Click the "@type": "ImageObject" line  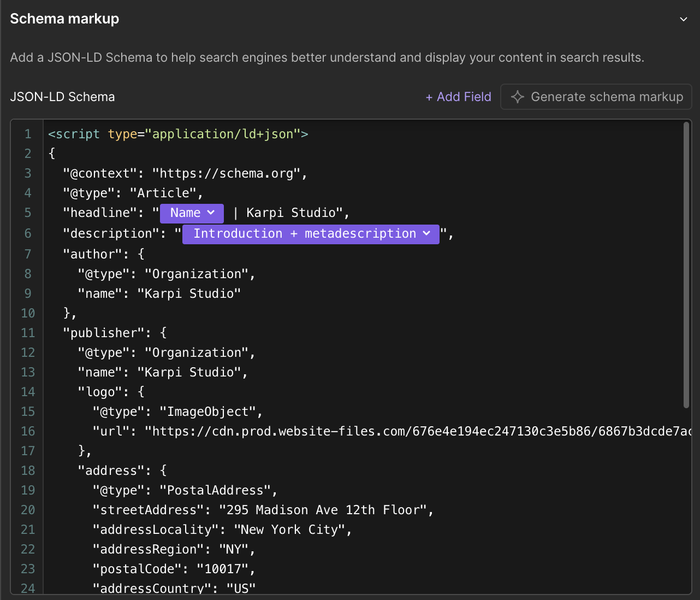tap(177, 412)
